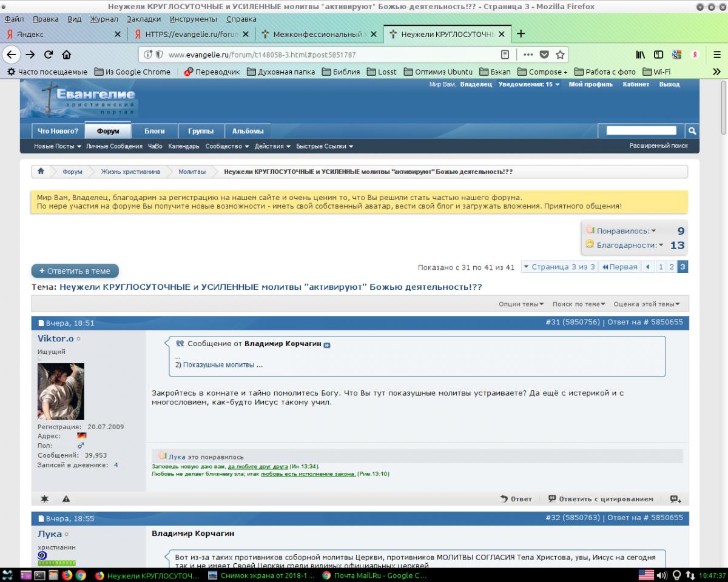The height and width of the screenshot is (582, 728).
Task: Click the forum search input field
Action: tap(641, 131)
